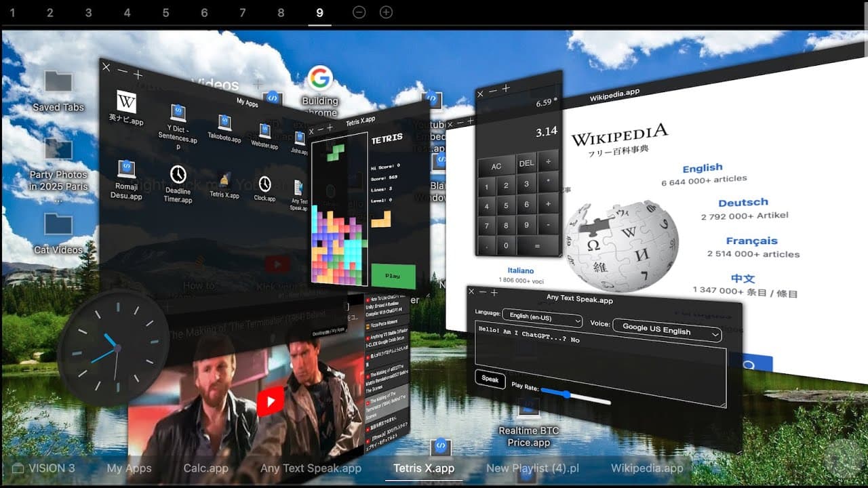The width and height of the screenshot is (868, 488).
Task: Switch to workspace 7
Action: click(243, 12)
